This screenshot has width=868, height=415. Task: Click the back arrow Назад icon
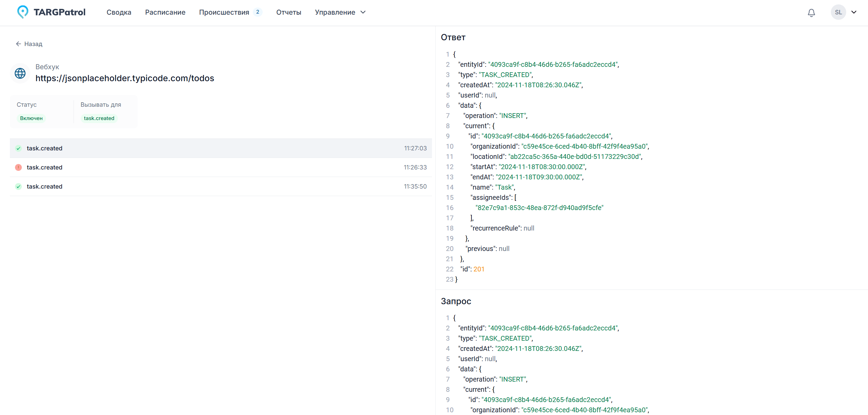18,43
